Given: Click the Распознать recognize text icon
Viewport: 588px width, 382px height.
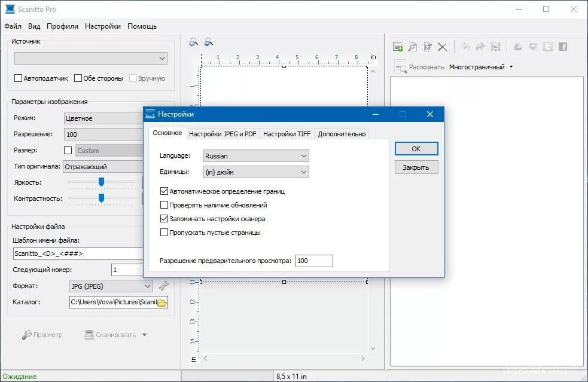Looking at the screenshot, I should point(400,67).
